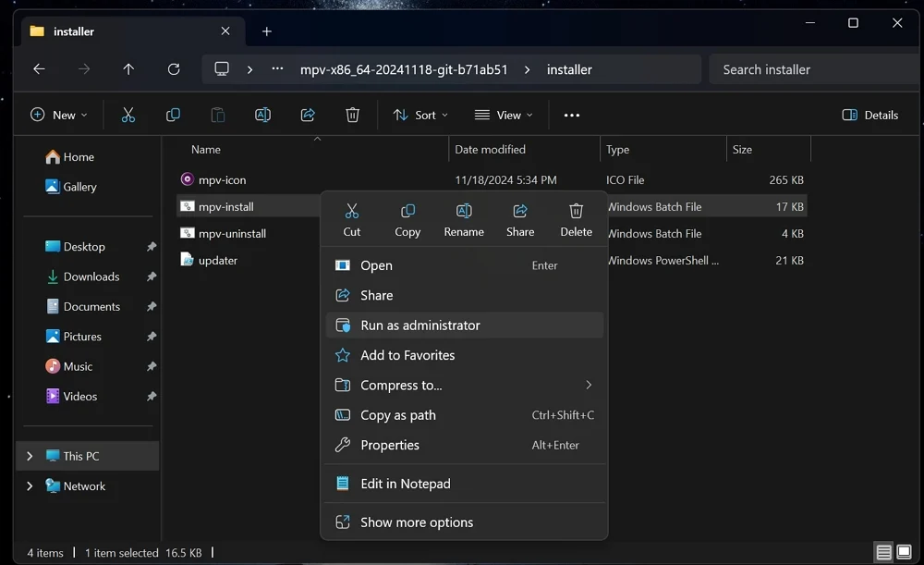Click the Share icon at the top of the context menu
This screenshot has height=565, width=924.
point(519,211)
